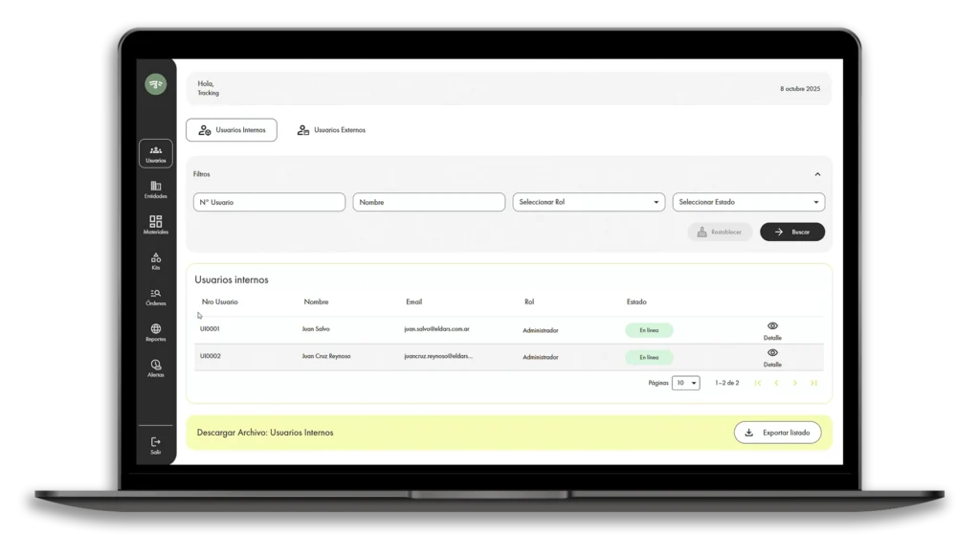Screen dimensions: 980x535
Task: Click the Exportar listado button
Action: point(777,433)
